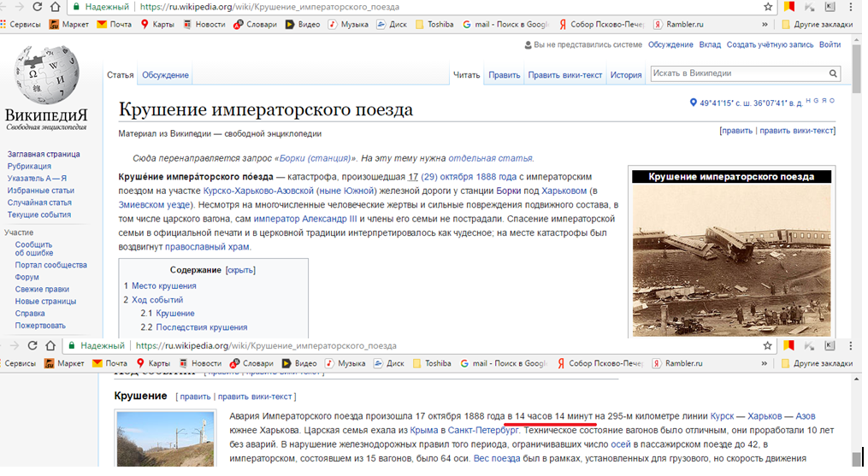This screenshot has height=476, width=868.
Task: Click the magnifier search icon in Wikipedia search
Action: [833, 73]
